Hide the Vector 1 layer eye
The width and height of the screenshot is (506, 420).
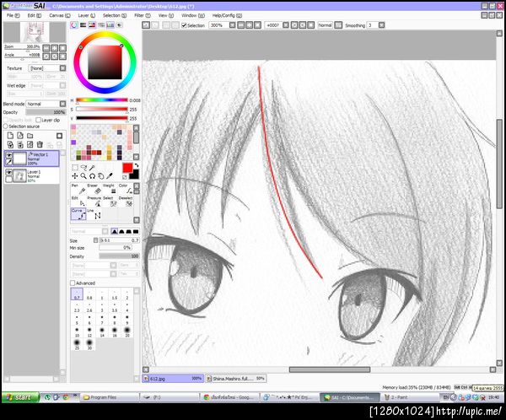pyautogui.click(x=9, y=155)
